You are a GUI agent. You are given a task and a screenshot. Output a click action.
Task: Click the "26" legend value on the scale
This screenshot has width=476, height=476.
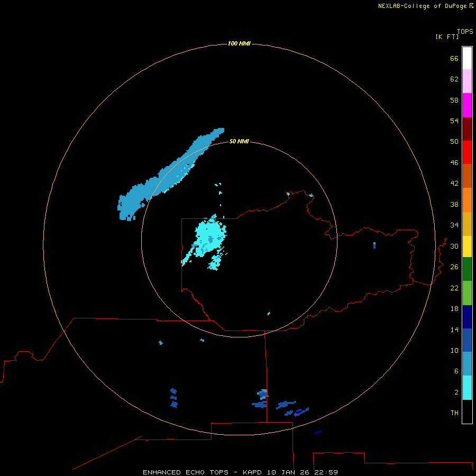coord(454,267)
